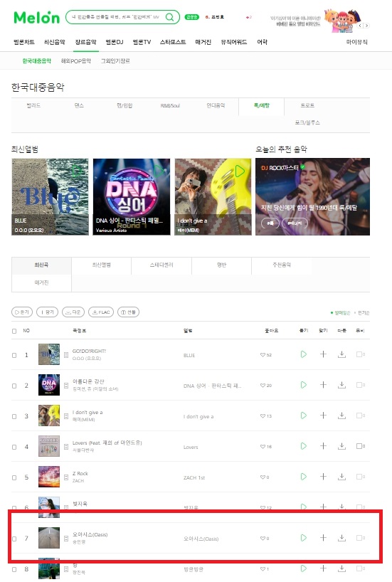Click inside the Melon search field

tap(115, 17)
